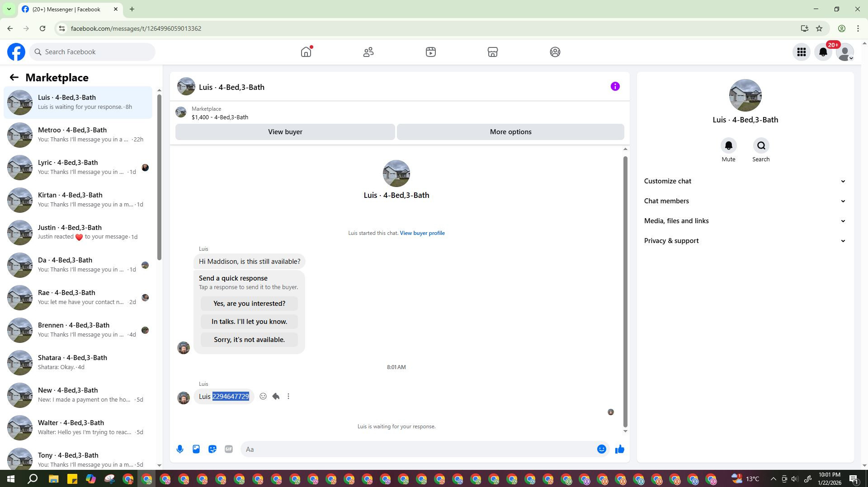Open browser tab search dropdown
Viewport: 868px width, 487px height.
(x=9, y=9)
